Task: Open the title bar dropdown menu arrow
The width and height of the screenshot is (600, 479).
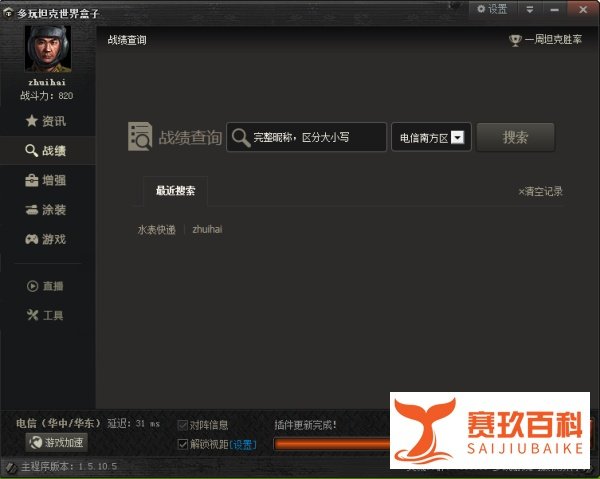Action: pos(530,10)
